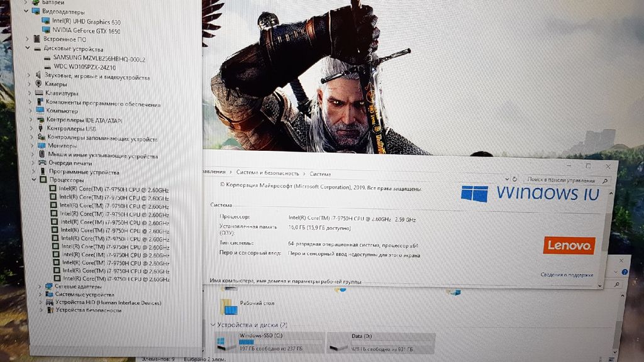The width and height of the screenshot is (644, 362).
Task: Select the NVIDIA GeForce GTX 1650 adapter icon
Action: (x=46, y=30)
